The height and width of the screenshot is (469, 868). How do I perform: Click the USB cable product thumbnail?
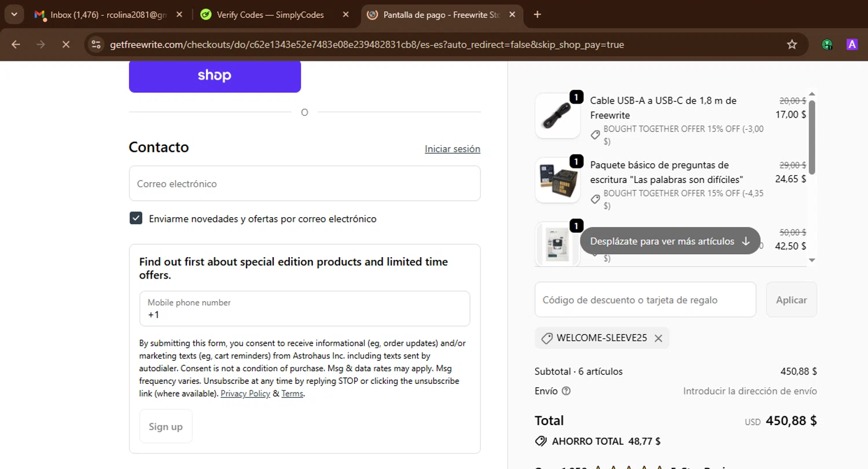click(557, 116)
